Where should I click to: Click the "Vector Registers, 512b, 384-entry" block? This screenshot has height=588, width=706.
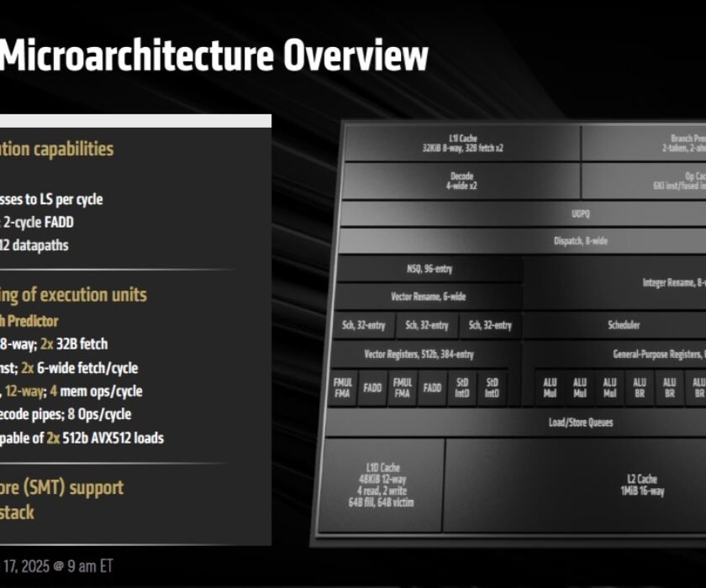coord(419,354)
